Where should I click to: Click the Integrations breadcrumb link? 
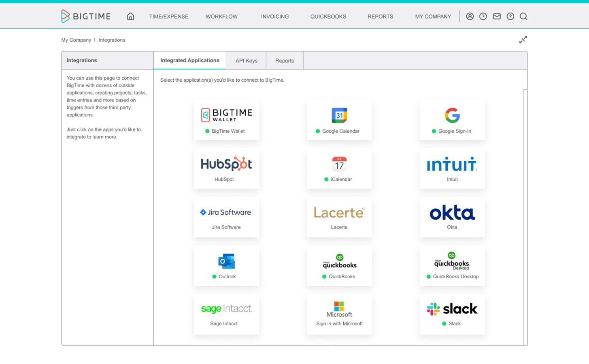coord(112,40)
